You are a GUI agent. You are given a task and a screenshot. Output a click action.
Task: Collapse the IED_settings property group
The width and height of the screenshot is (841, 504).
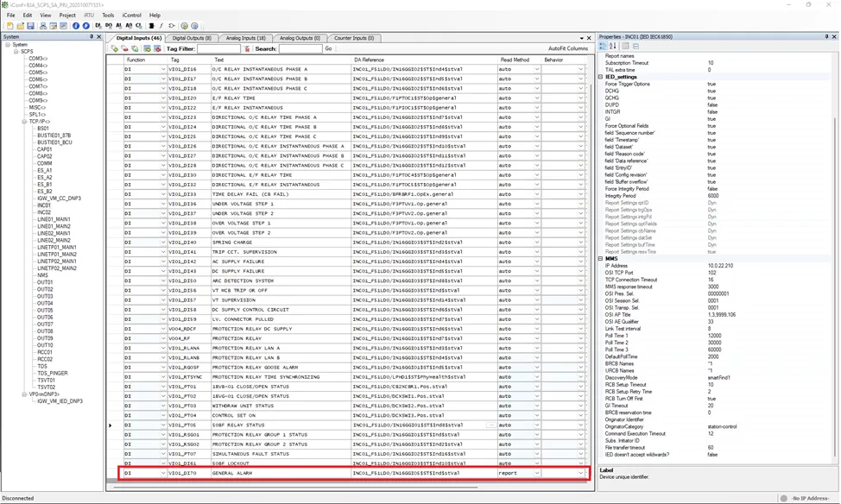[x=601, y=77]
